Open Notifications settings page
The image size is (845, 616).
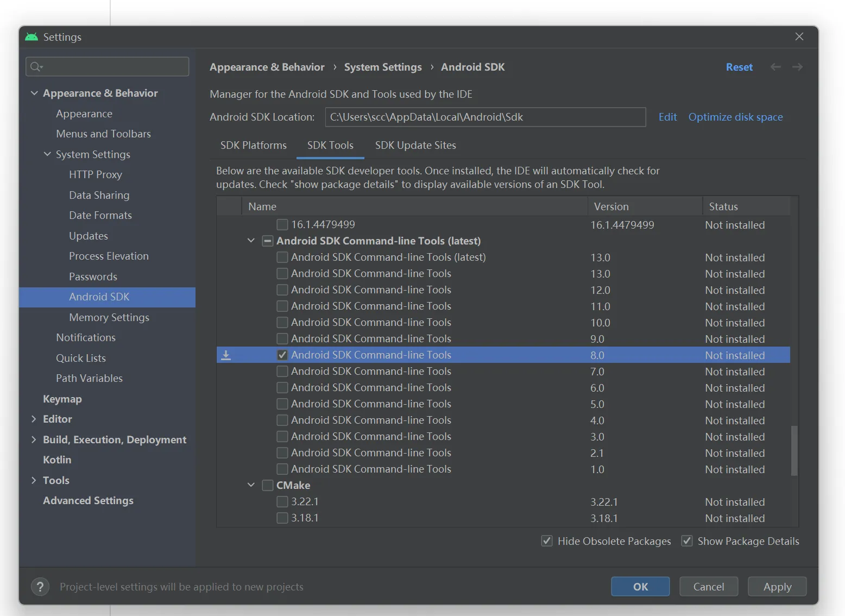[x=86, y=337]
